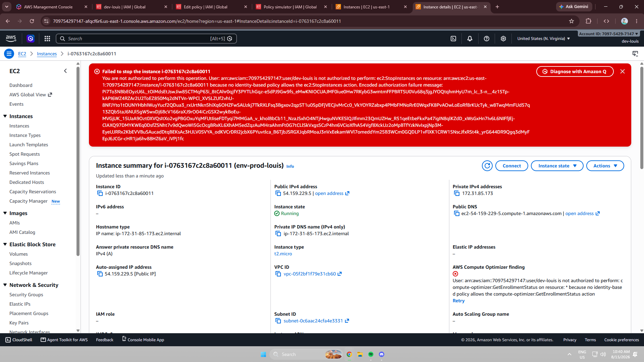Click Retry under Compute Optimizer finding

click(x=458, y=301)
